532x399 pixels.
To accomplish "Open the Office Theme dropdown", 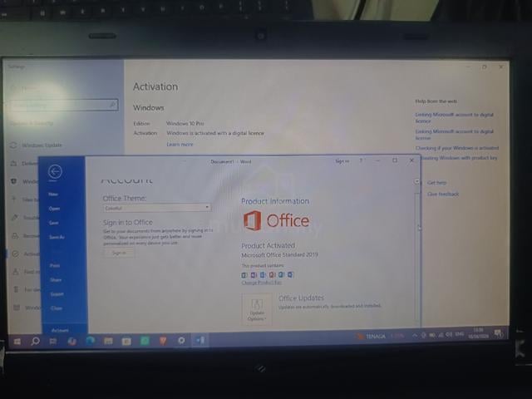I will pyautogui.click(x=157, y=208).
